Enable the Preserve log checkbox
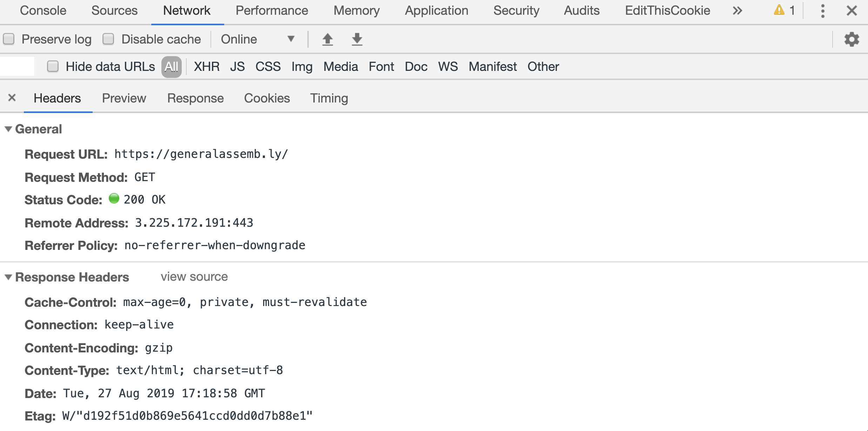Screen dimensions: 868x431 pos(9,39)
